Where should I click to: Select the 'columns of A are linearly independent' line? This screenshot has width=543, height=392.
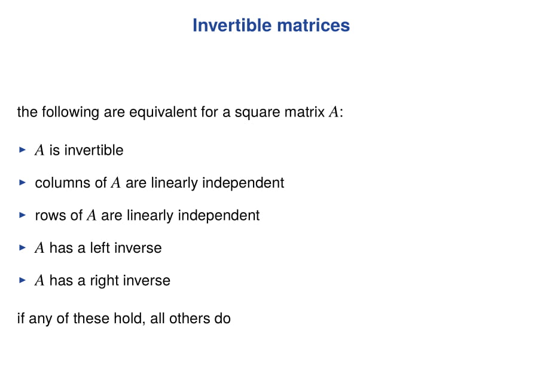click(x=159, y=183)
